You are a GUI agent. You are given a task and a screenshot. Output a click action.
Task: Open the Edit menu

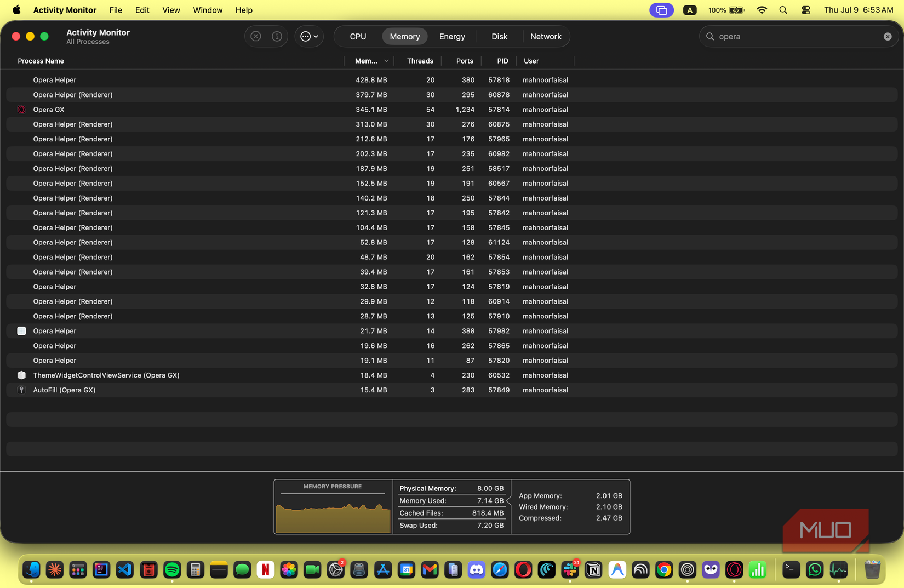tap(142, 10)
